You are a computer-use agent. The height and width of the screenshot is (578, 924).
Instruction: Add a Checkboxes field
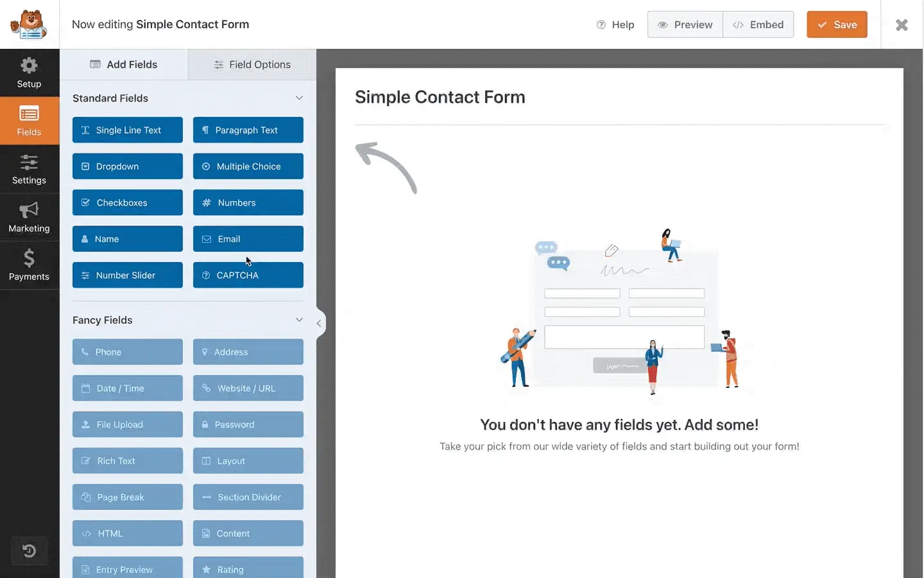tap(128, 202)
